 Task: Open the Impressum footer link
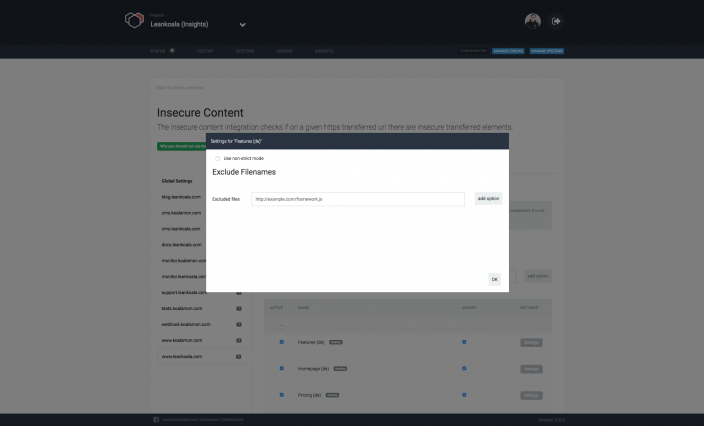(x=210, y=420)
